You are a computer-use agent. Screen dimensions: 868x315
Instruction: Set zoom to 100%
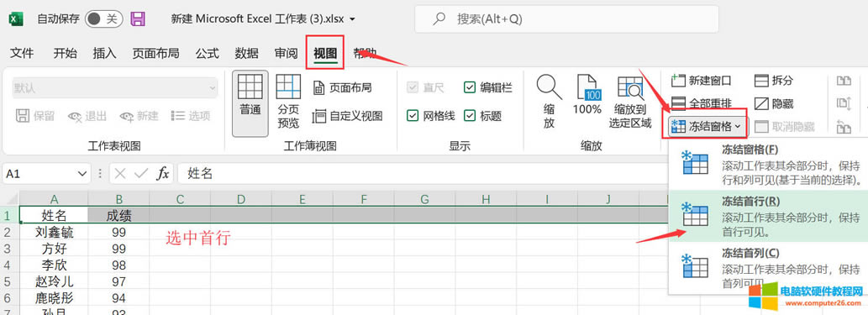[587, 95]
